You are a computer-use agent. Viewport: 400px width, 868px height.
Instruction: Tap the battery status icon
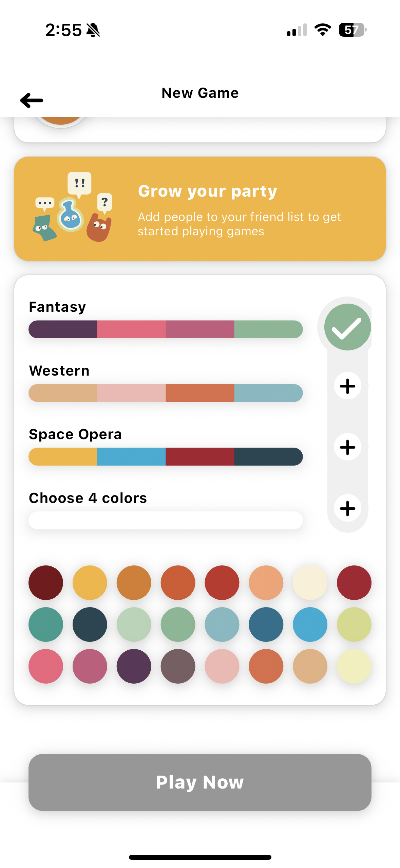point(353,30)
